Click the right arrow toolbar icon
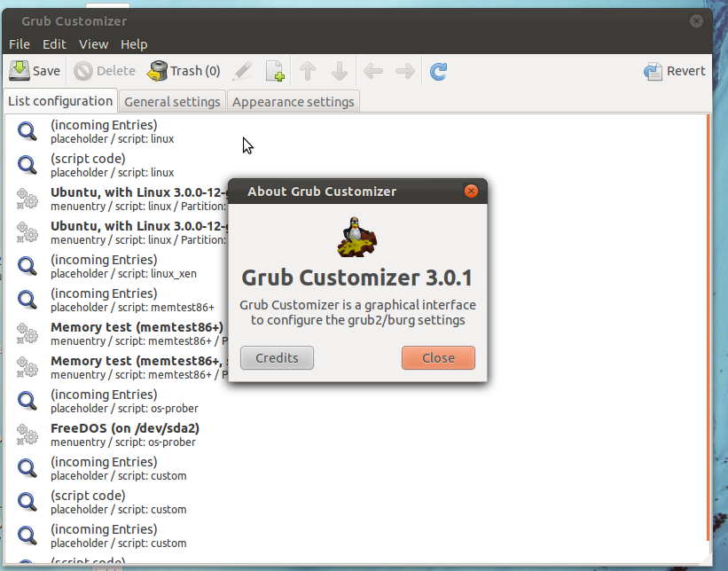The width and height of the screenshot is (728, 571). (405, 72)
